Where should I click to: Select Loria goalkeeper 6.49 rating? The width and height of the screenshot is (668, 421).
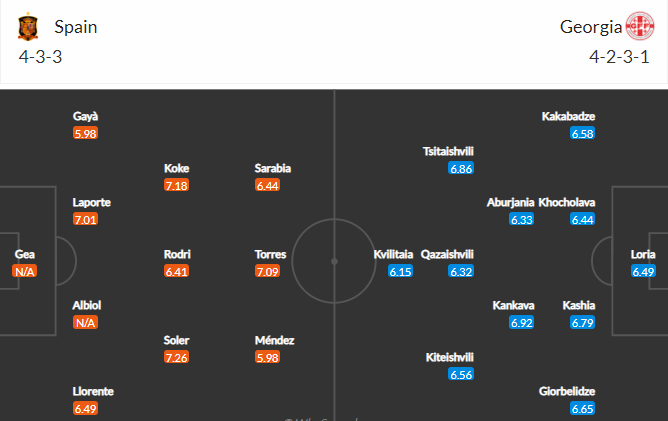[x=643, y=271]
